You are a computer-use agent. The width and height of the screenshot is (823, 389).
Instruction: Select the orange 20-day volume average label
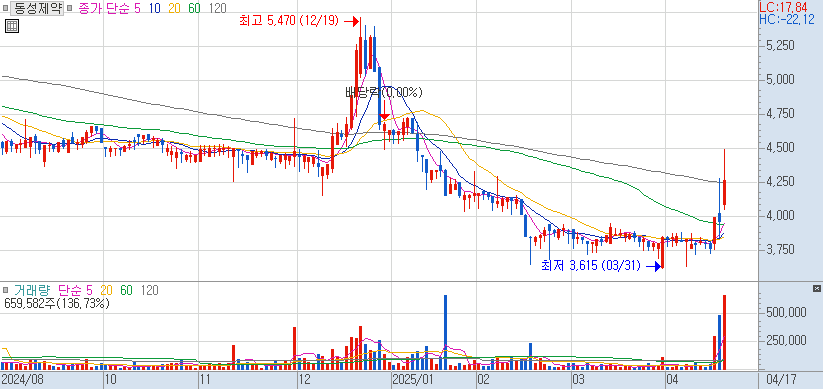(107, 290)
